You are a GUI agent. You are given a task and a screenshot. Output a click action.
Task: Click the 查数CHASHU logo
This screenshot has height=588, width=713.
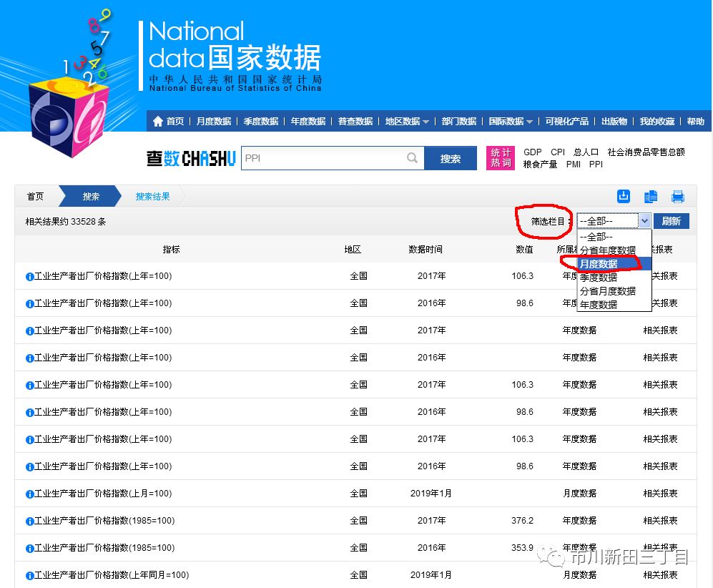coord(190,157)
